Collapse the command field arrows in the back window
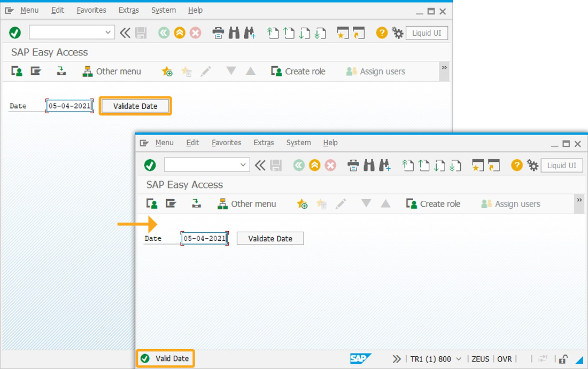The height and width of the screenshot is (369, 588). (125, 33)
